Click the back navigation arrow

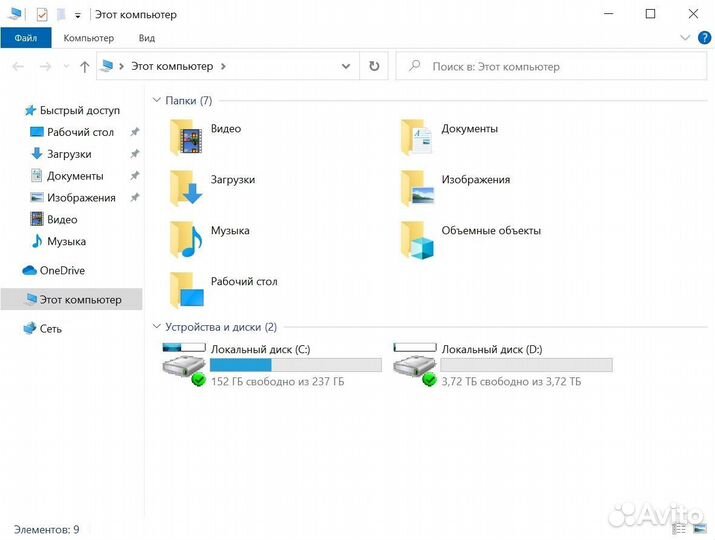click(x=18, y=67)
